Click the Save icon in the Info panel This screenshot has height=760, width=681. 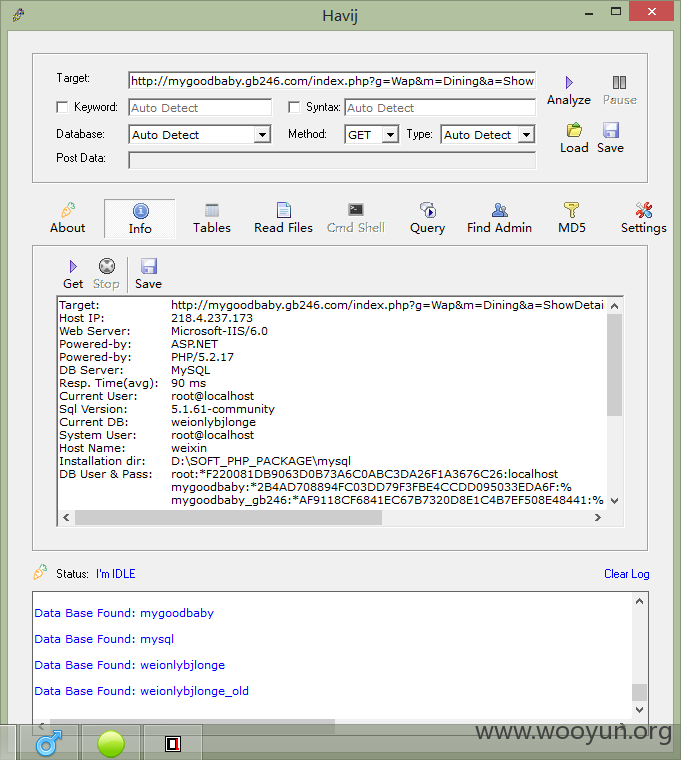coord(149,266)
